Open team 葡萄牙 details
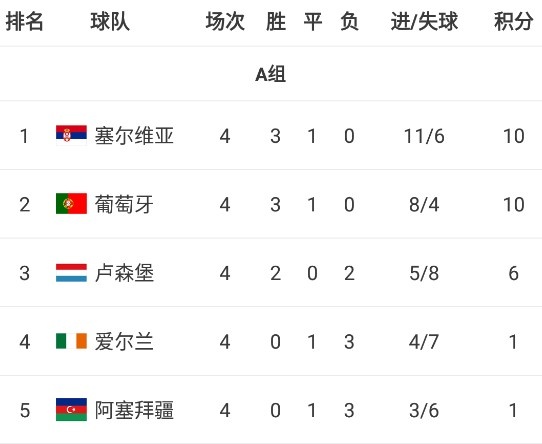542x444 pixels. tap(124, 204)
